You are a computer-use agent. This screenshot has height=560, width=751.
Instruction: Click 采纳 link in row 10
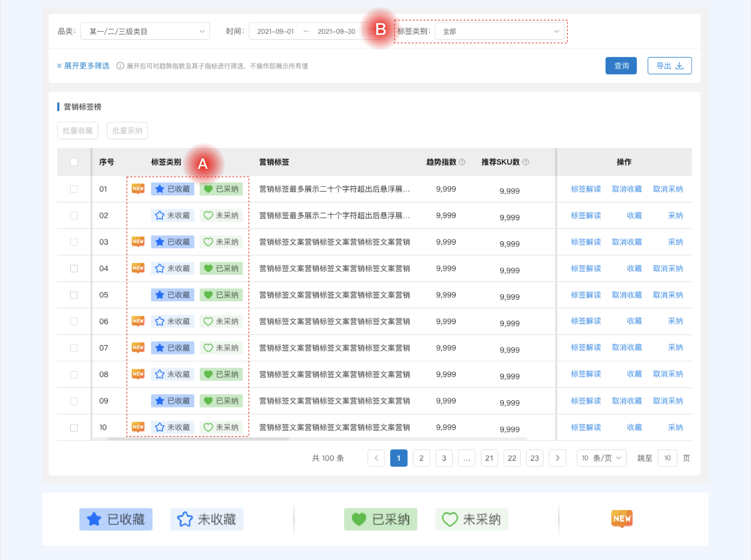(x=676, y=428)
